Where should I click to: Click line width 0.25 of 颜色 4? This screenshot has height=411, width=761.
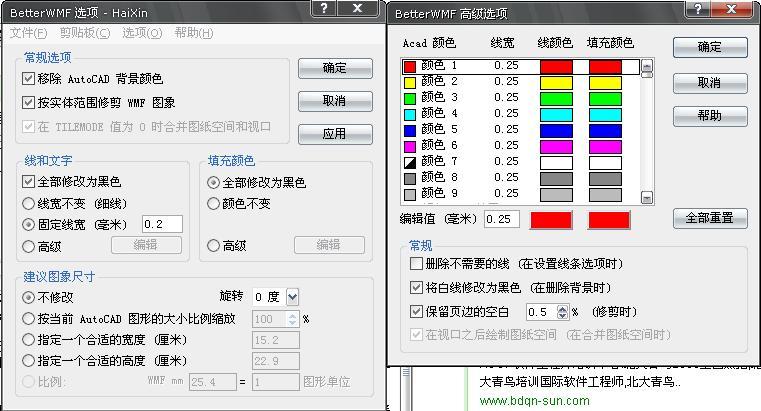pyautogui.click(x=506, y=113)
